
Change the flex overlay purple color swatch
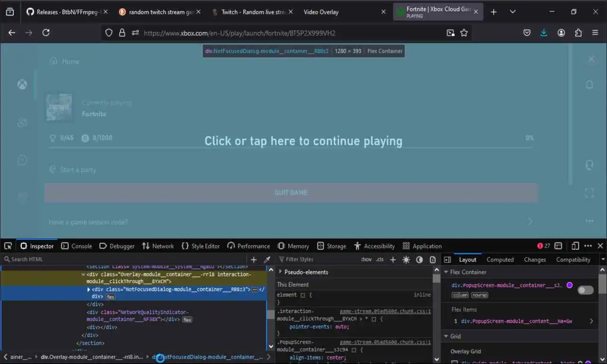(570, 285)
